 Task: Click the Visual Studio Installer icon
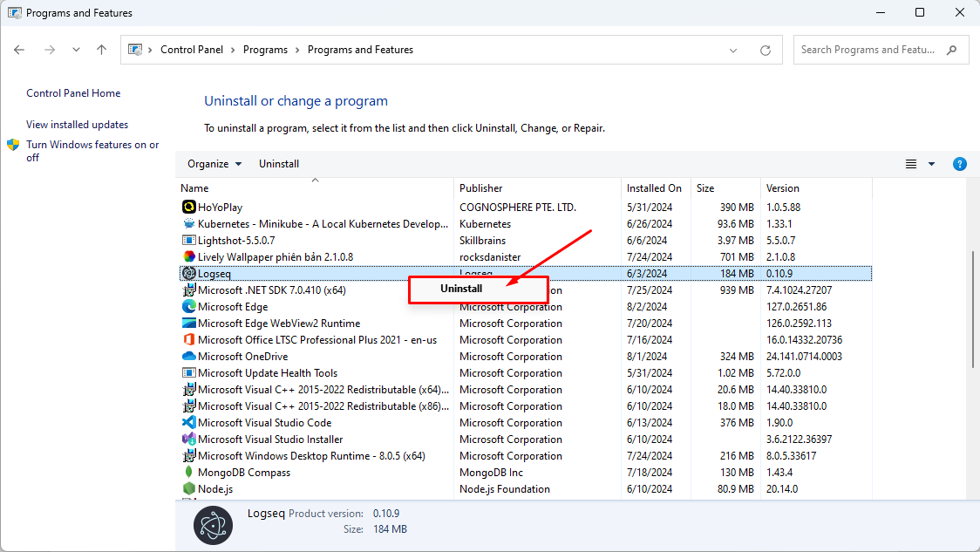(x=188, y=439)
